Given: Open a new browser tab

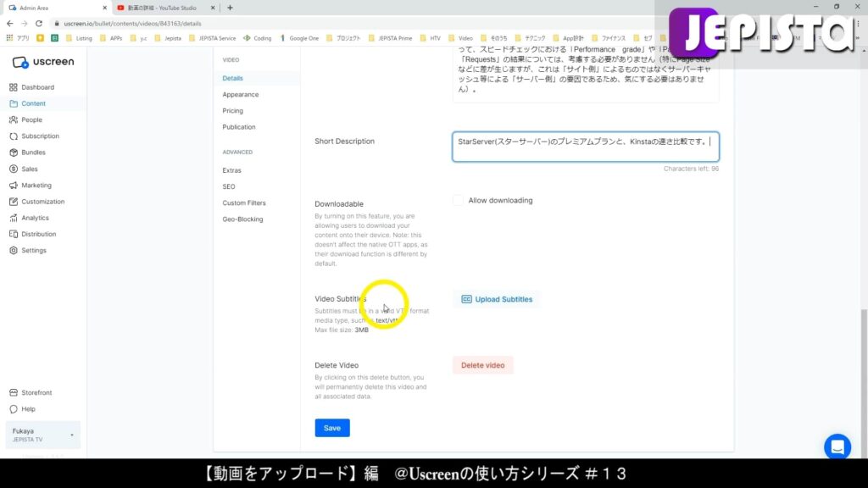Looking at the screenshot, I should point(230,8).
